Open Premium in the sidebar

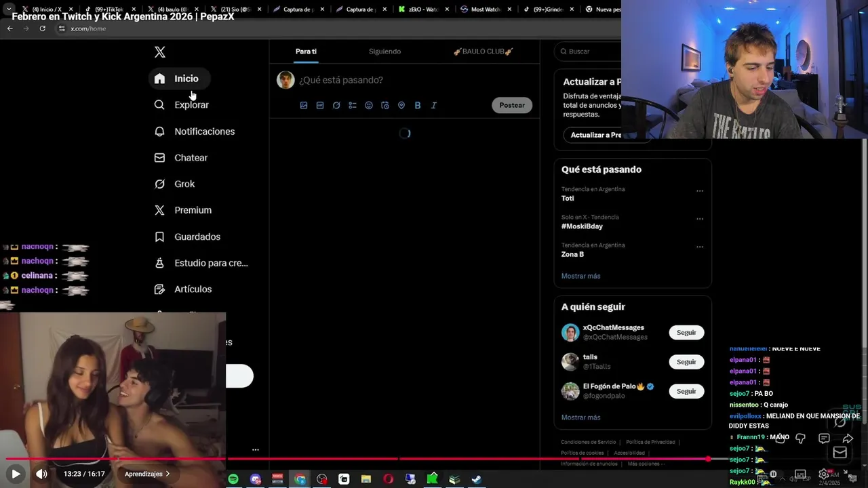tap(183, 210)
